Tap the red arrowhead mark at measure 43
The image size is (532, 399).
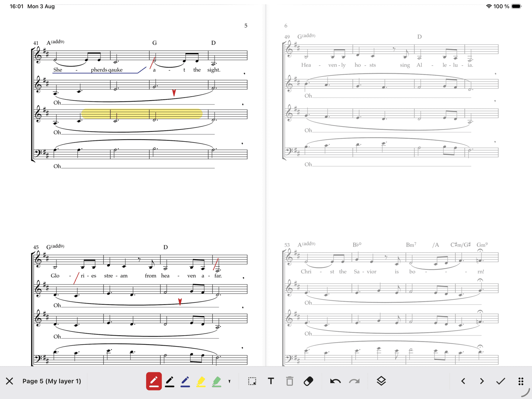point(174,92)
